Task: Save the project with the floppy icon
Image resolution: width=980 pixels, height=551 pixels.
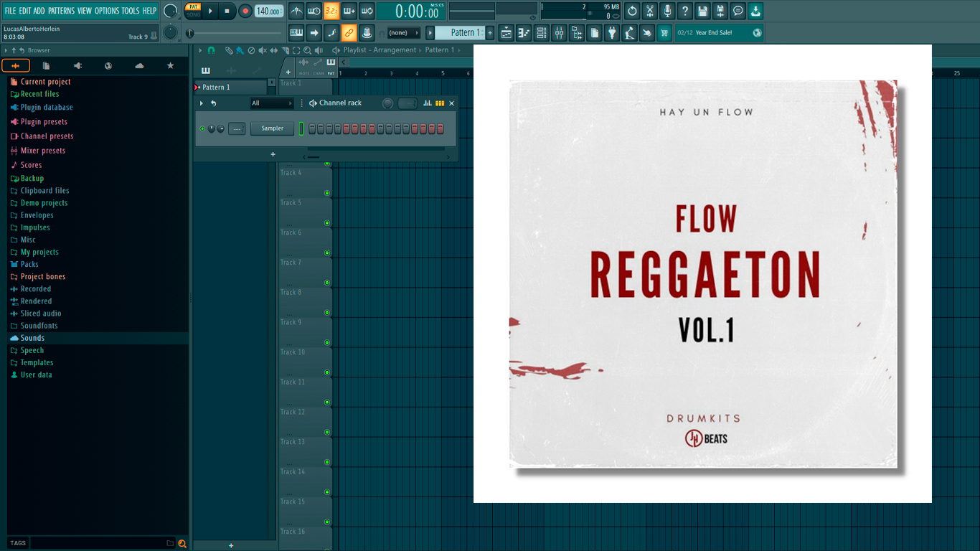Action: pyautogui.click(x=702, y=11)
